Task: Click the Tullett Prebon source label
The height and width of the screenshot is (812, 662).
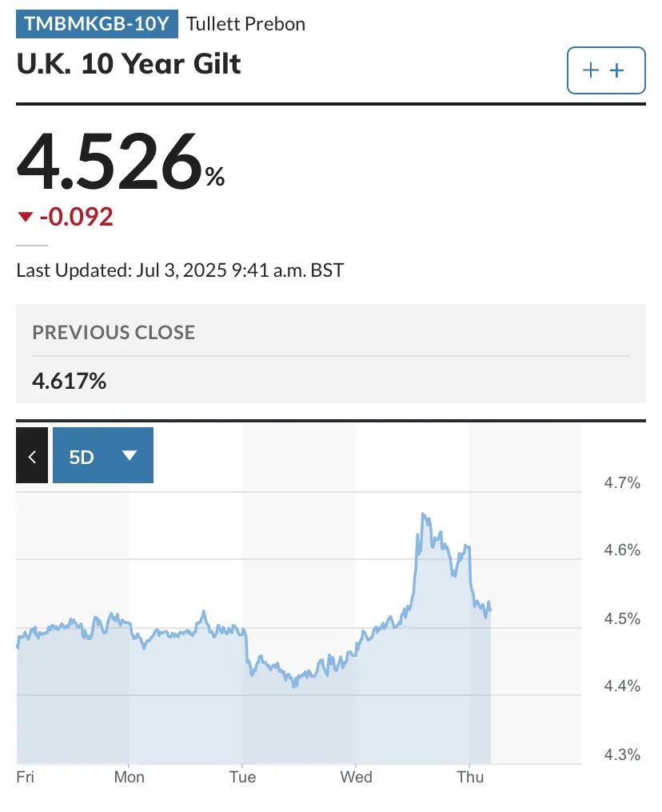Action: pyautogui.click(x=245, y=24)
